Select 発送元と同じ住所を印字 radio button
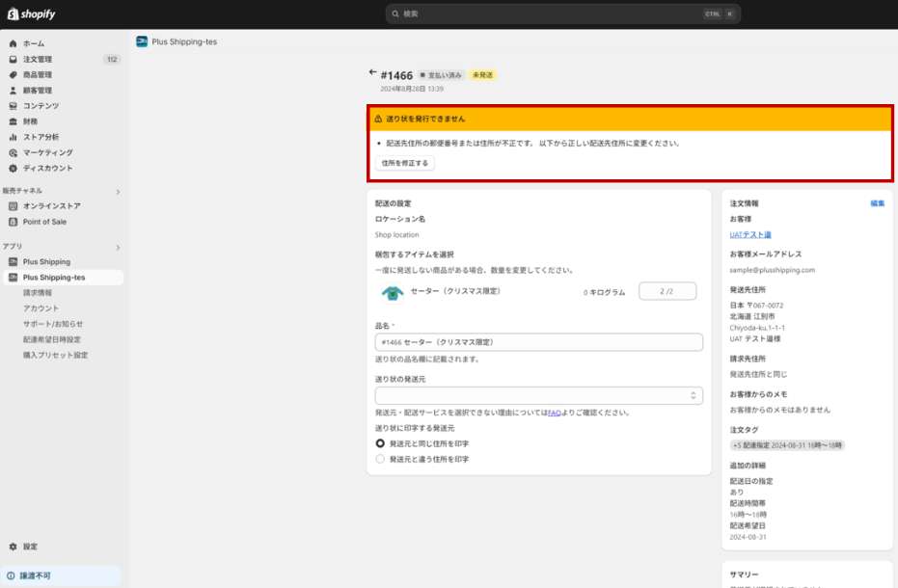This screenshot has width=898, height=588. pos(380,443)
